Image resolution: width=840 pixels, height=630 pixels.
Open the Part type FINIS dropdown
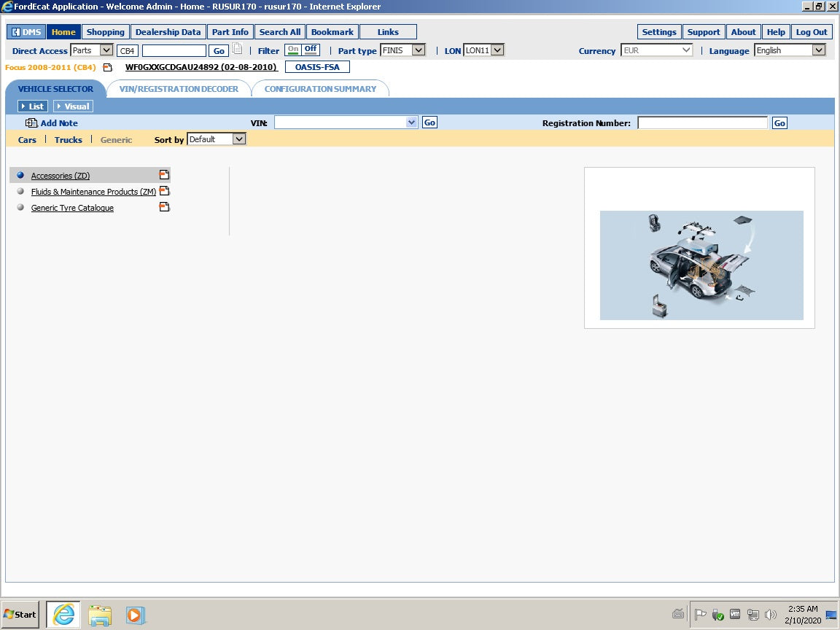tap(402, 50)
